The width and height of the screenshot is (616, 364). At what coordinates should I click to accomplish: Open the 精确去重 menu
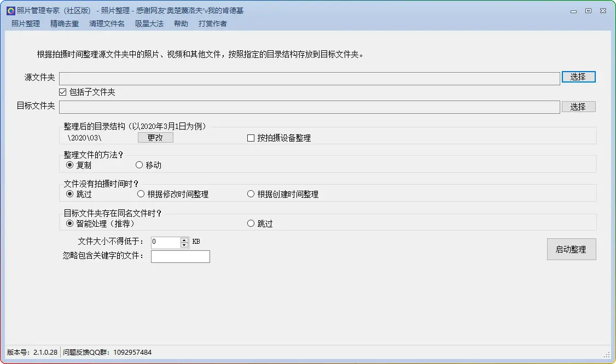pos(65,24)
